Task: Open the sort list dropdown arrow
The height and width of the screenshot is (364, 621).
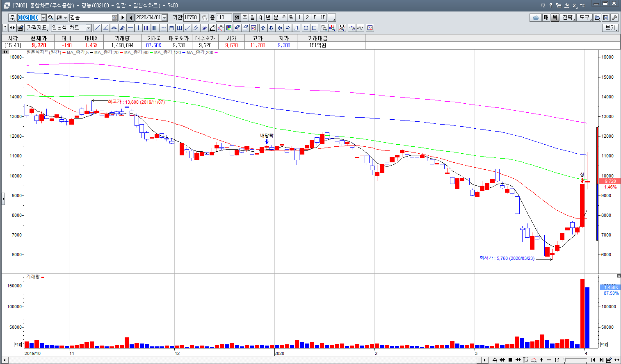Action: (65, 18)
